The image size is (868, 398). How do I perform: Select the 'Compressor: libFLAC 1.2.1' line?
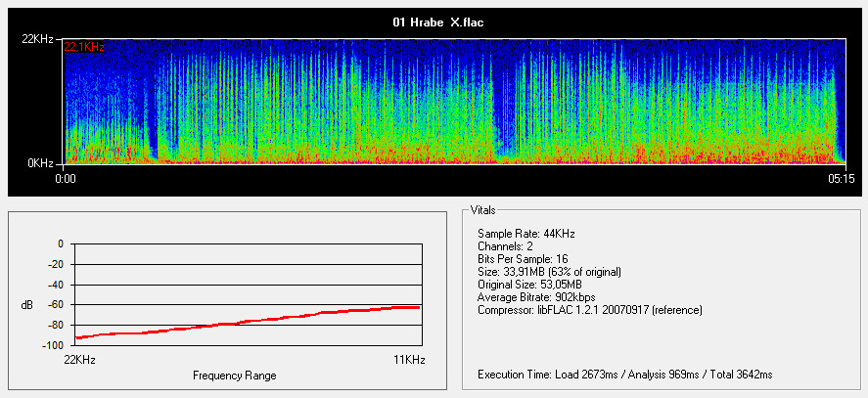click(x=590, y=310)
